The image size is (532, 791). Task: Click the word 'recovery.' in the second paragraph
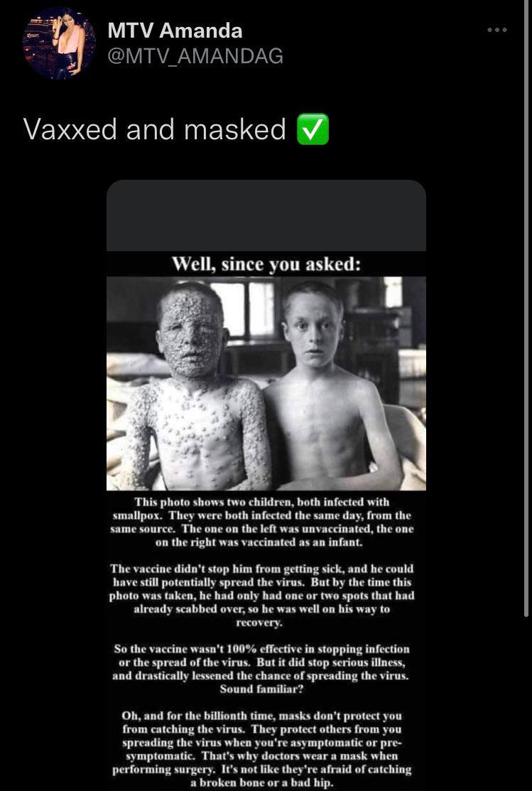tap(259, 623)
